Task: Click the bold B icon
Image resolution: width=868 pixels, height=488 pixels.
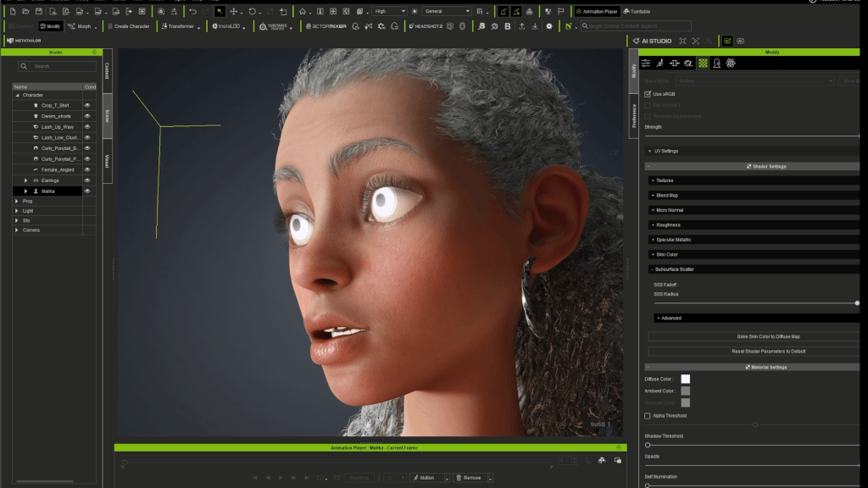Action: 508,26
